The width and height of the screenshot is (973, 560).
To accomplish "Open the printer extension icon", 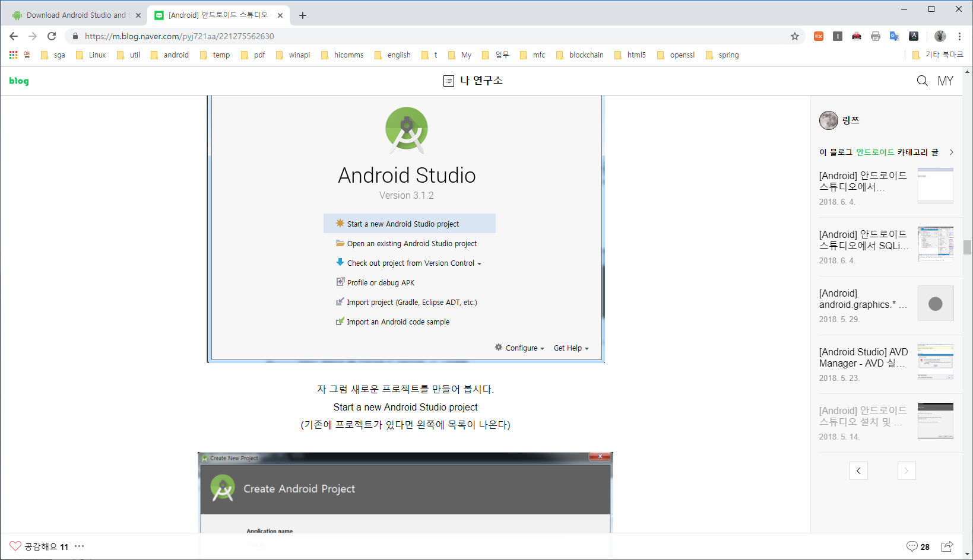I will [x=876, y=36].
